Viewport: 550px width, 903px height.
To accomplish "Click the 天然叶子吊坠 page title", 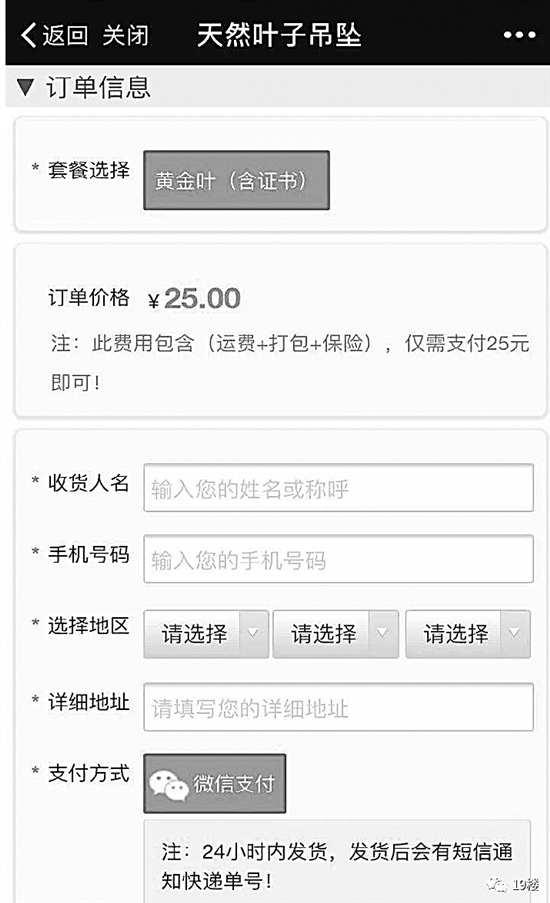I will coord(279,35).
